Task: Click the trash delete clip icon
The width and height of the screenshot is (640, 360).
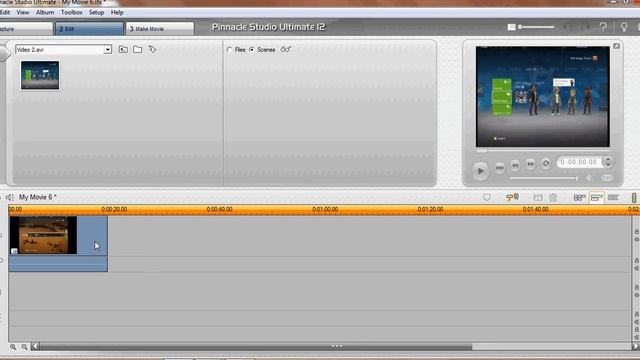Action: pyautogui.click(x=553, y=198)
